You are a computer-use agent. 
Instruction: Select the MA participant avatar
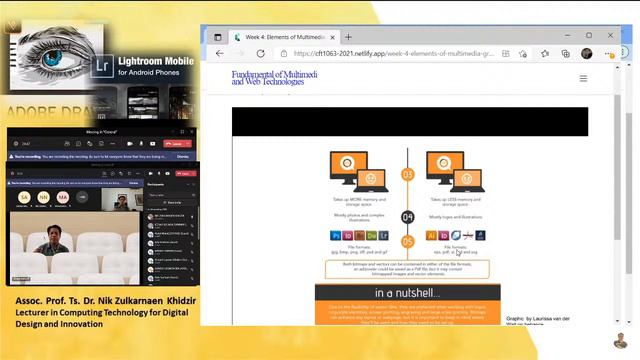(62, 197)
